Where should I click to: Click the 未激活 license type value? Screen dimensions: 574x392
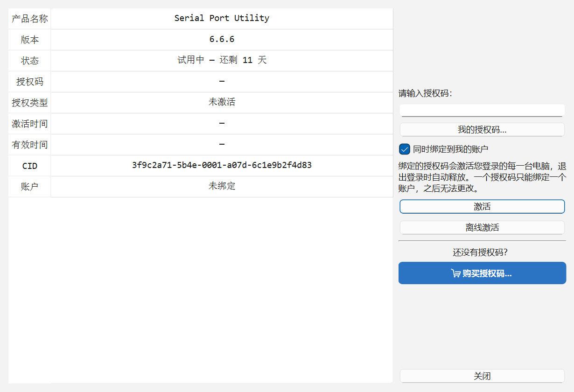point(222,102)
